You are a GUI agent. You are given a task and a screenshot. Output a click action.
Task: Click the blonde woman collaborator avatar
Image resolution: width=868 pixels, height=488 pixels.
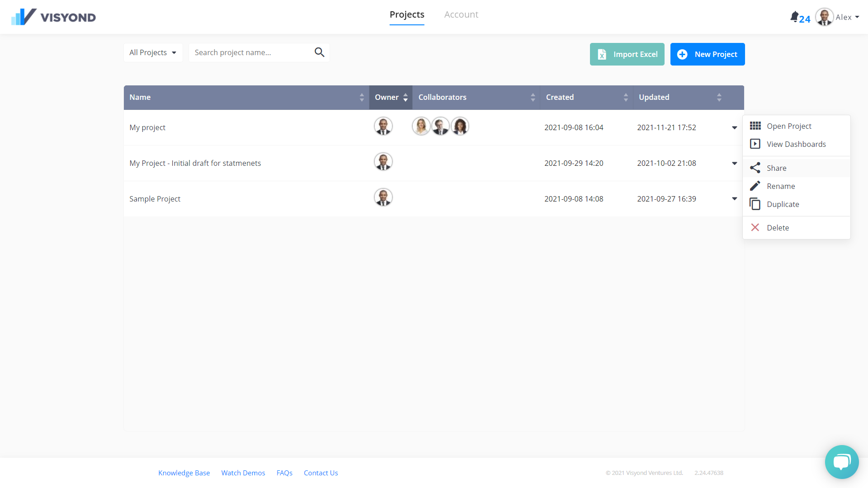(421, 126)
